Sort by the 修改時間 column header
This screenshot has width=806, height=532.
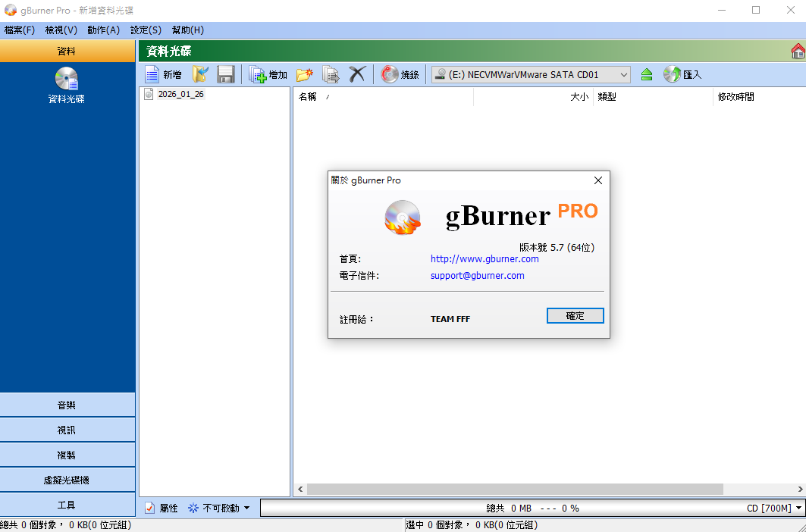759,97
